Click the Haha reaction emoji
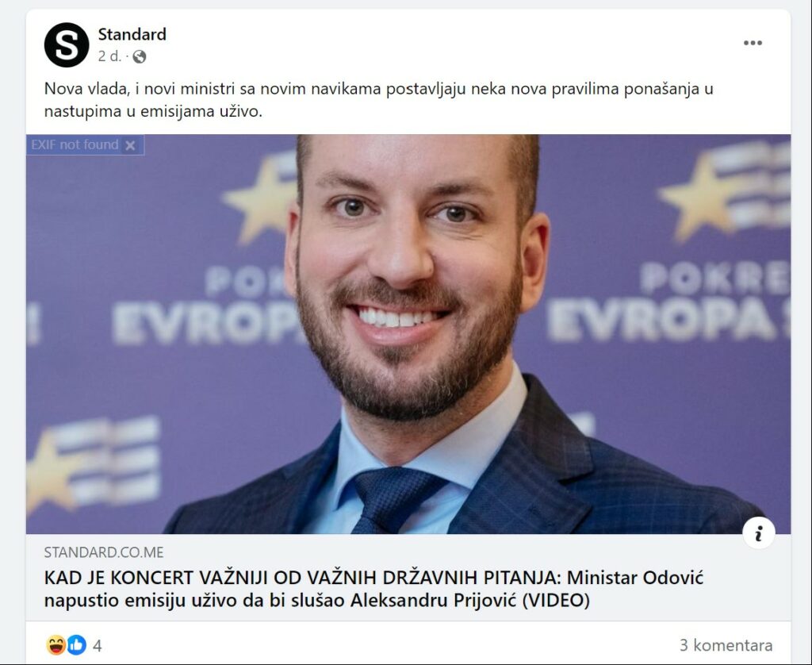Screen dimensions: 812x665 coord(56,645)
